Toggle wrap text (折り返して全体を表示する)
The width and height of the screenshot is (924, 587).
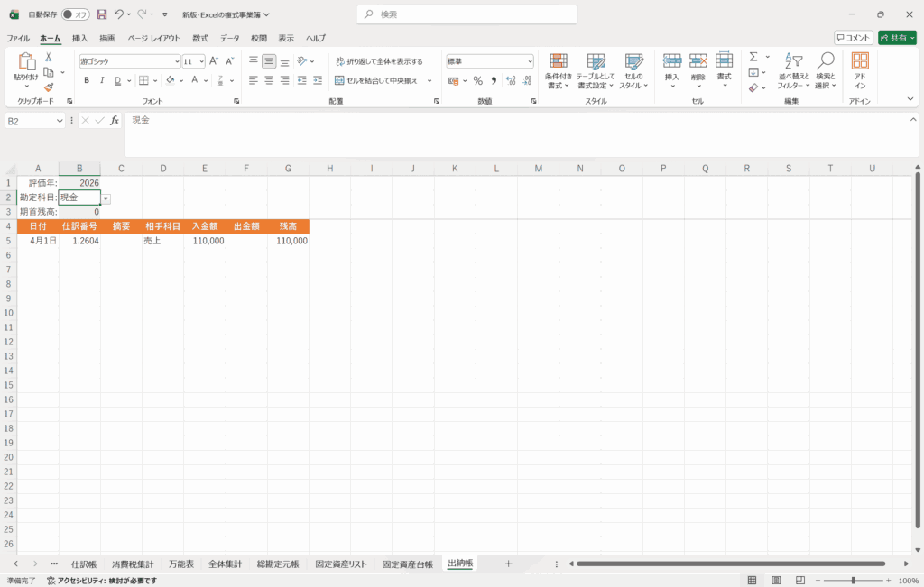pos(379,61)
